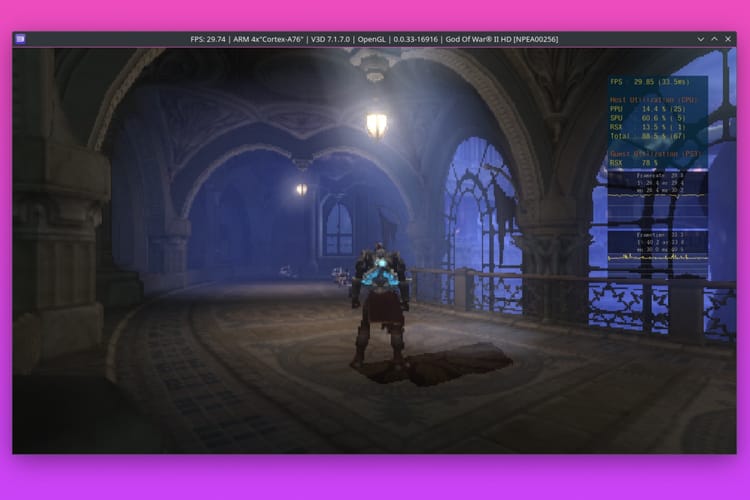
Task: Click the PPU usage row in the overlay
Action: click(648, 109)
